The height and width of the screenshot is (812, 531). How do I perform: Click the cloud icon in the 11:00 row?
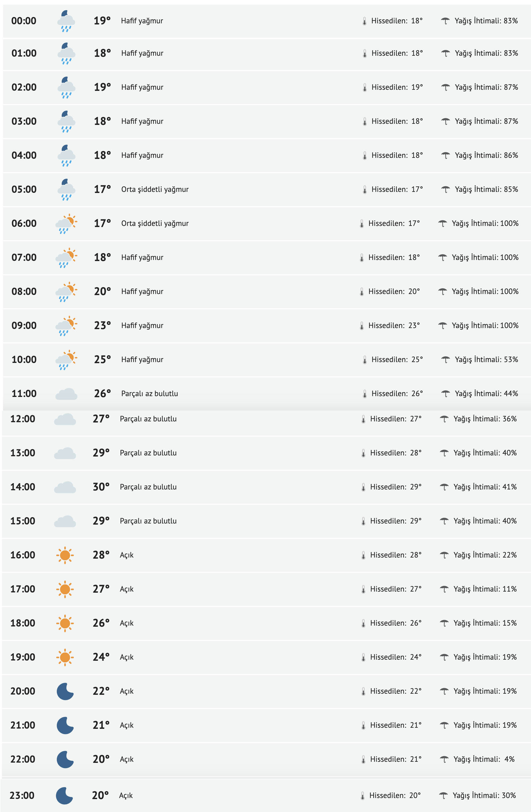point(66,394)
